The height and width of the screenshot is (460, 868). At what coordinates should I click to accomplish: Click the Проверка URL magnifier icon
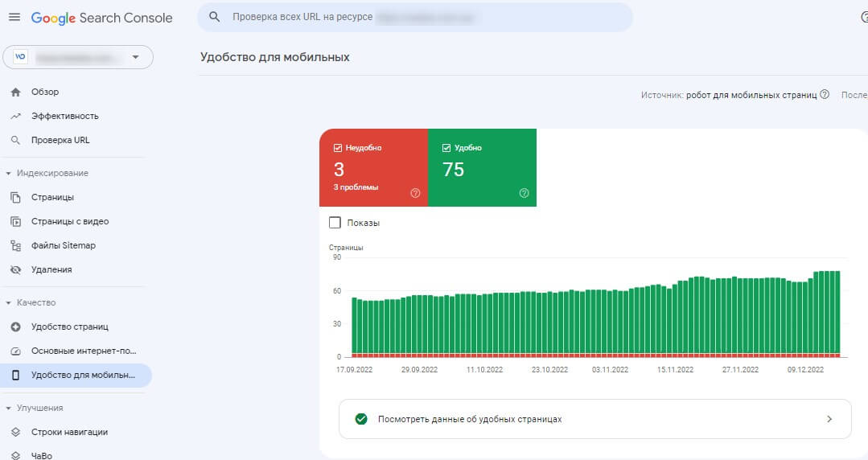coord(15,140)
